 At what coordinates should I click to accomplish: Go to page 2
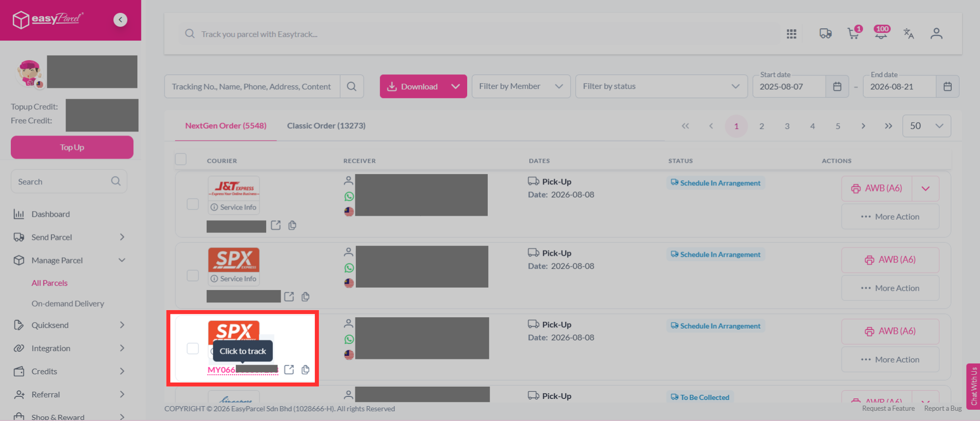click(762, 126)
